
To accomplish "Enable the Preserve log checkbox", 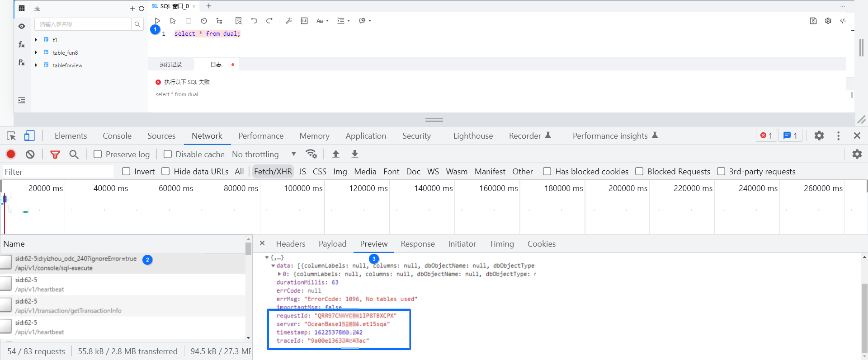I will (98, 154).
